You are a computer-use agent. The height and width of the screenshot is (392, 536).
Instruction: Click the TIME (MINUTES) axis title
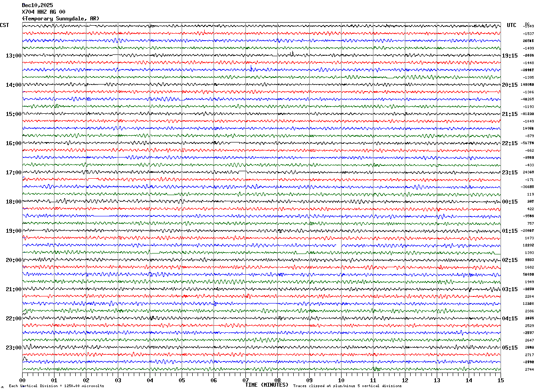(267, 385)
